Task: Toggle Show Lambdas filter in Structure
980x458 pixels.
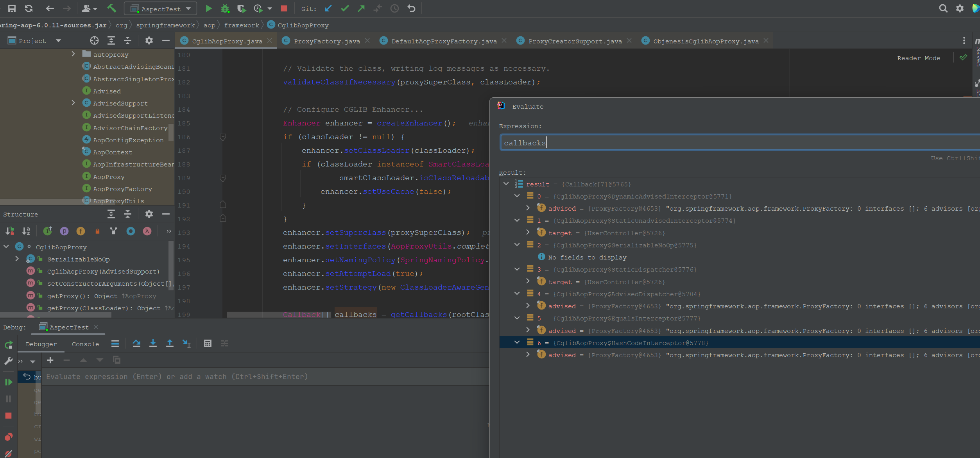Action: 147,231
